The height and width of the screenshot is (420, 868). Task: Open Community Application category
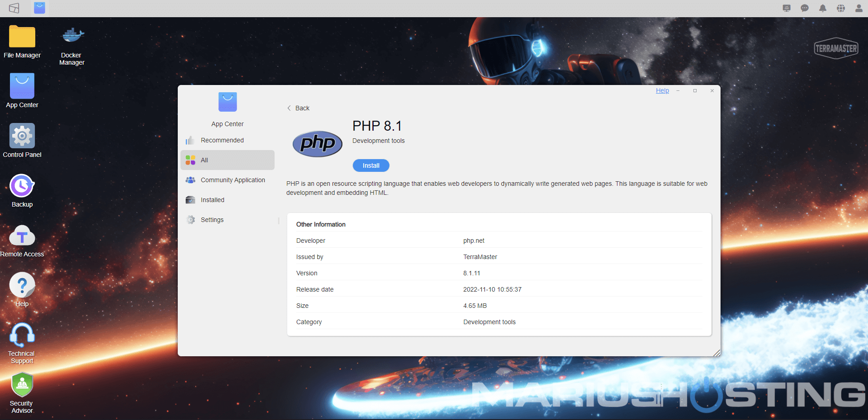click(x=228, y=180)
